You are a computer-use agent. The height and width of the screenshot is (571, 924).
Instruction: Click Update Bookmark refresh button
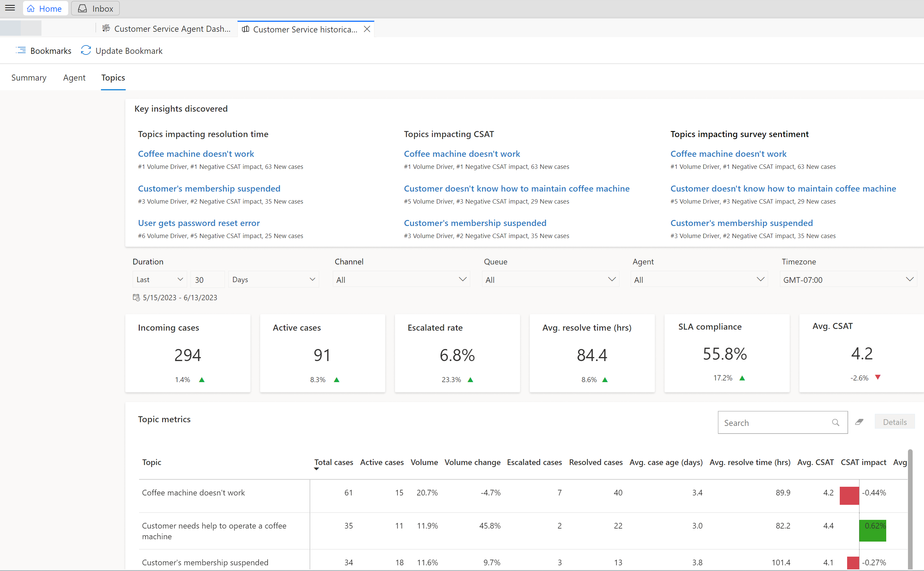(x=122, y=50)
